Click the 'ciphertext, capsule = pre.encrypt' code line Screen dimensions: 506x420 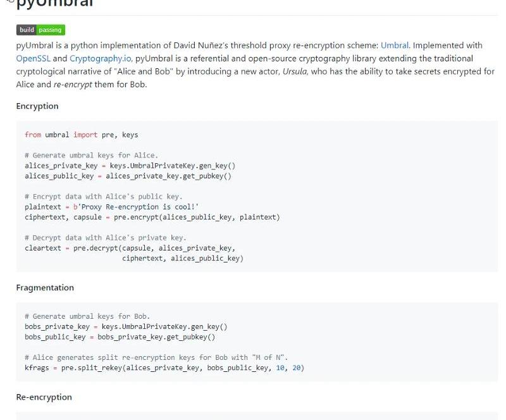152,217
